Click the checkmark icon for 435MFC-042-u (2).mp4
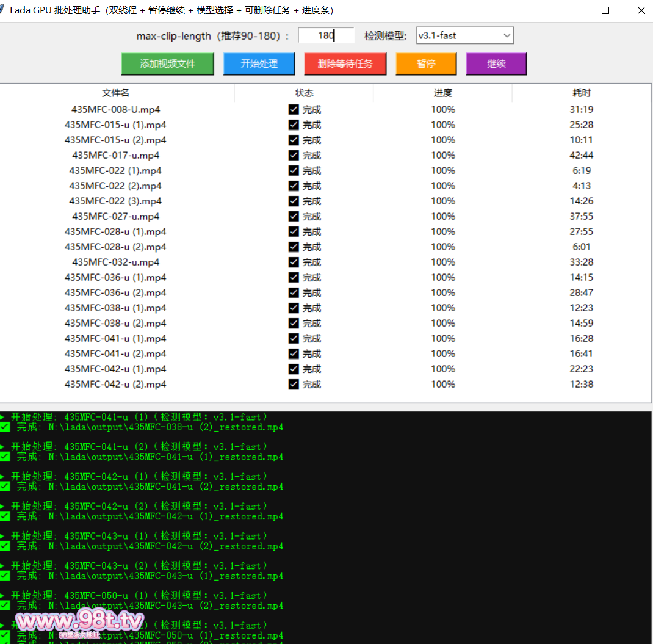 (294, 385)
